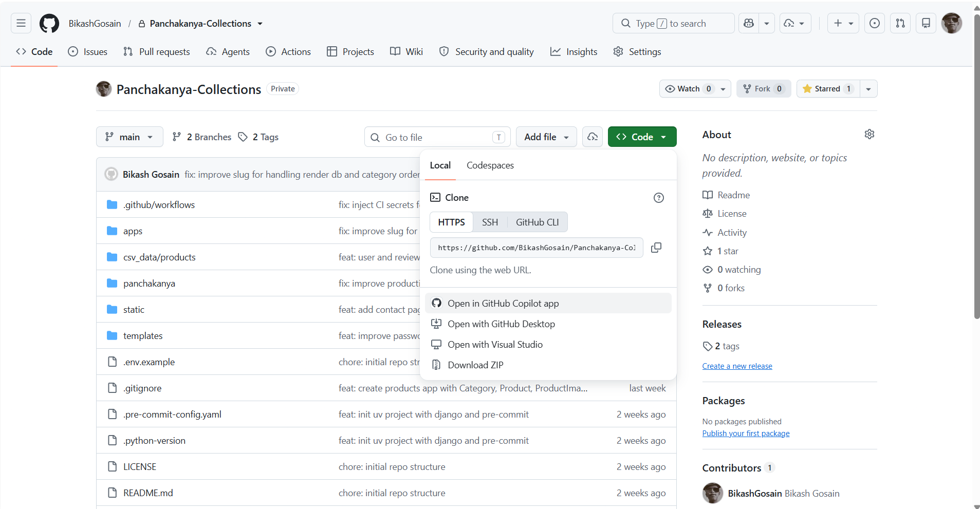
Task: Open the hamburger navigation menu
Action: 21,23
